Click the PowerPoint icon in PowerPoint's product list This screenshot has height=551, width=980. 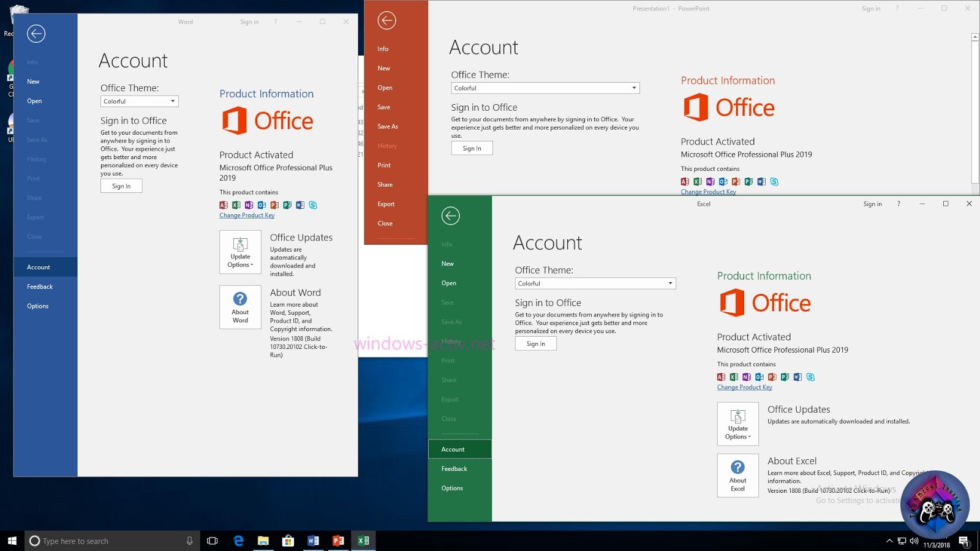[x=736, y=181]
